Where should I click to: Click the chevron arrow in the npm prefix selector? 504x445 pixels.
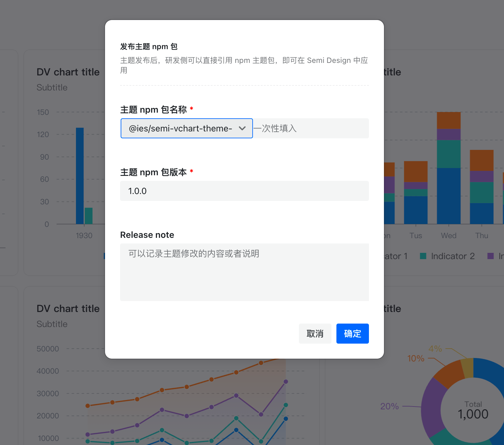pos(242,128)
